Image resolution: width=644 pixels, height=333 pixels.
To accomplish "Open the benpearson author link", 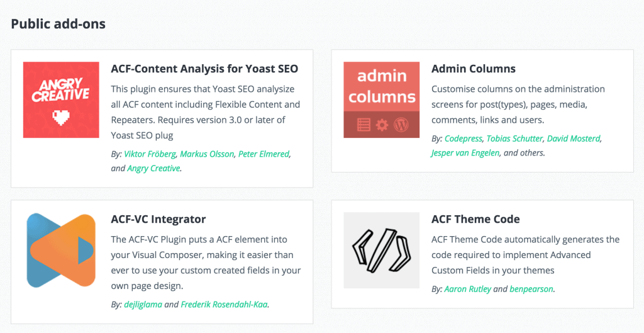I will 531,289.
